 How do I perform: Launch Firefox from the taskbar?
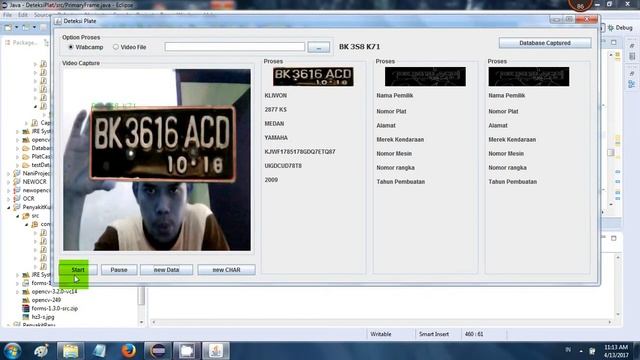click(x=129, y=351)
